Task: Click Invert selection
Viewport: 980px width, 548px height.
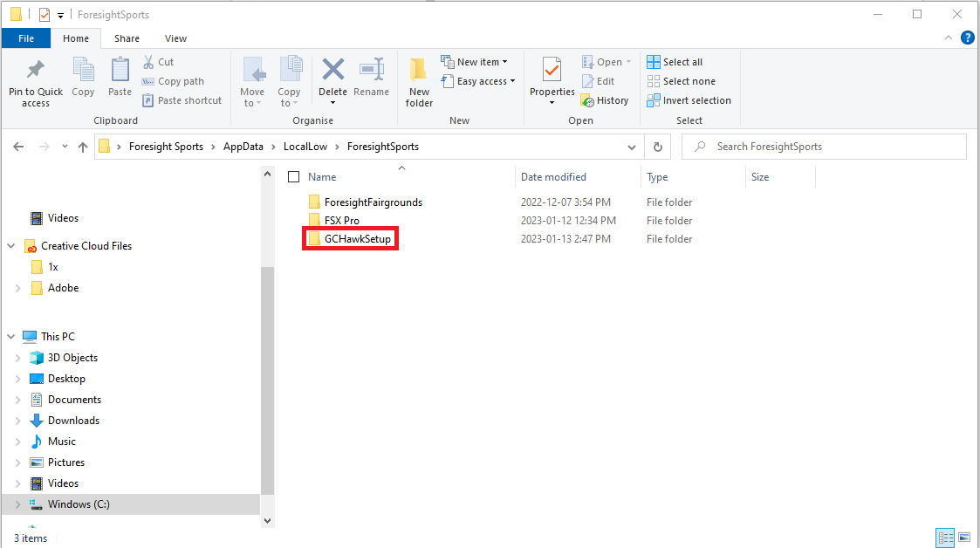Action: tap(689, 100)
